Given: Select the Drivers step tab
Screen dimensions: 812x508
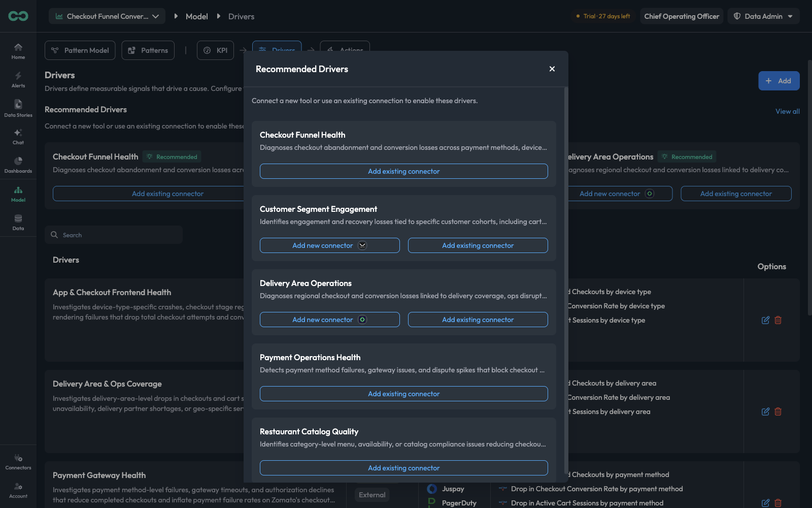Looking at the screenshot, I should click(x=277, y=46).
